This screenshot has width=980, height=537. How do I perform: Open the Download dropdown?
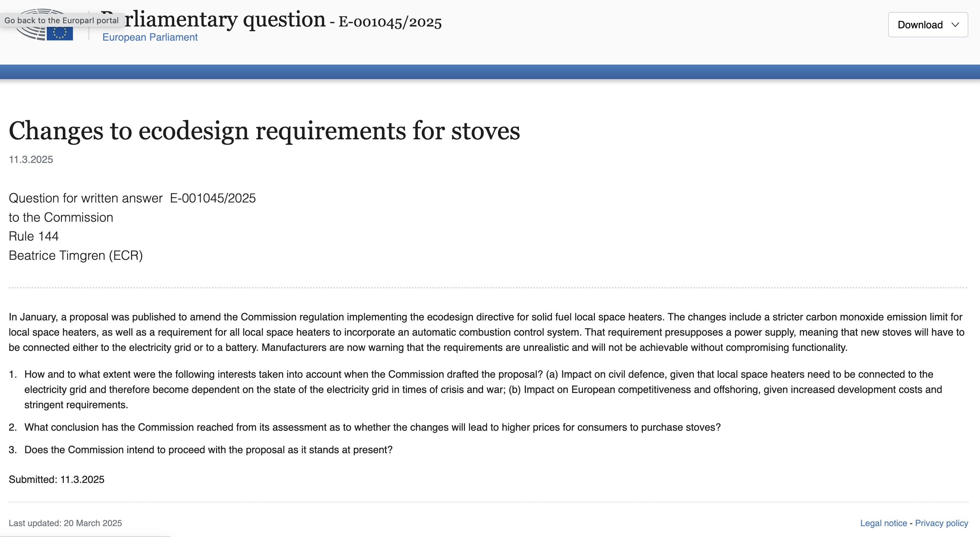928,25
